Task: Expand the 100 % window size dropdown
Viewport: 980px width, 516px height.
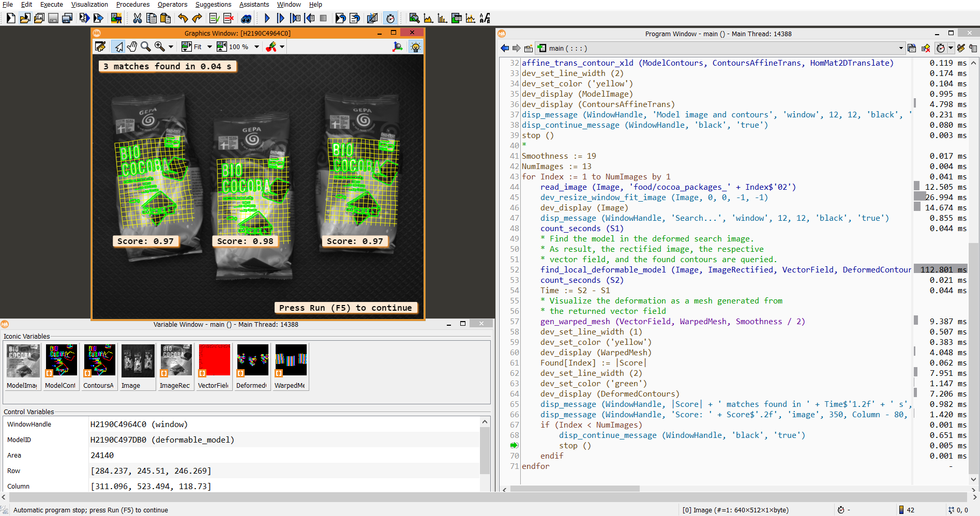Action: click(257, 47)
